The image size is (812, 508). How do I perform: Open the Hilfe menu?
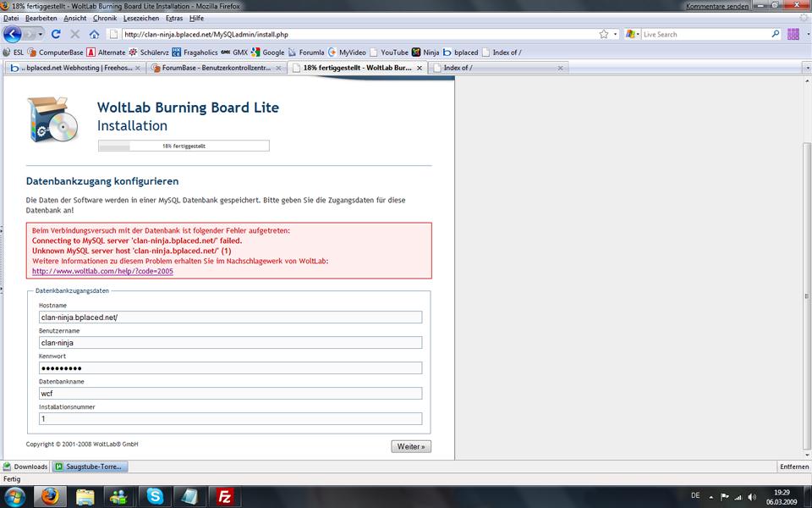(x=196, y=18)
